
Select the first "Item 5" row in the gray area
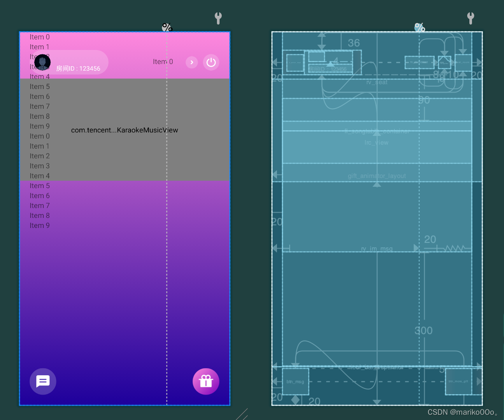(39, 86)
